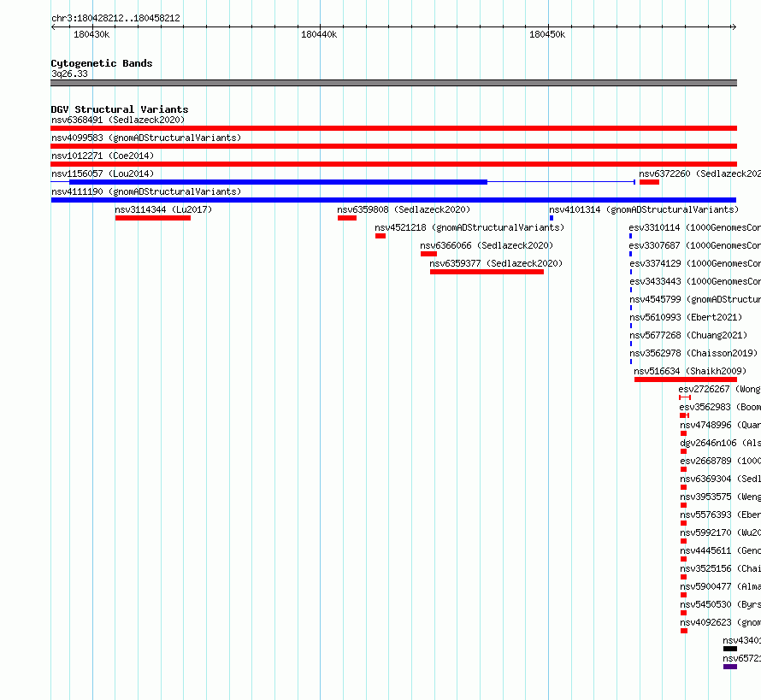
Task: Click left arrow at ruler start
Action: (x=53, y=27)
